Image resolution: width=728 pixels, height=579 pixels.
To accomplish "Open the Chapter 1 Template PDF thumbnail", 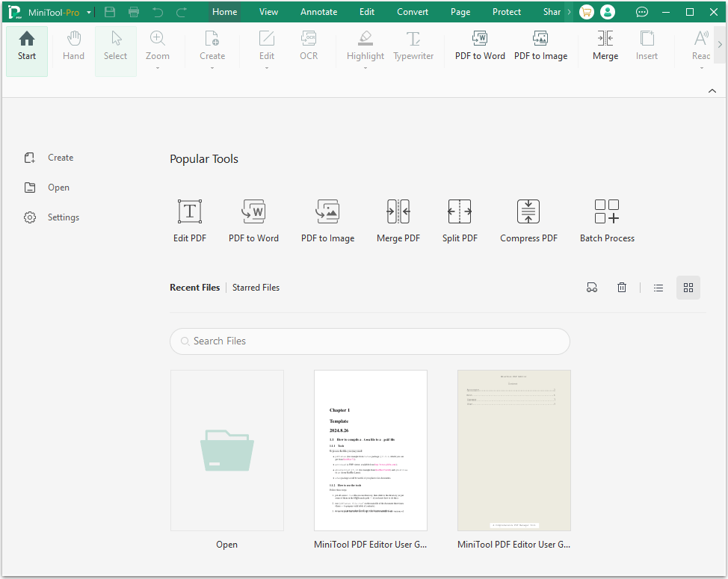I will click(x=371, y=450).
